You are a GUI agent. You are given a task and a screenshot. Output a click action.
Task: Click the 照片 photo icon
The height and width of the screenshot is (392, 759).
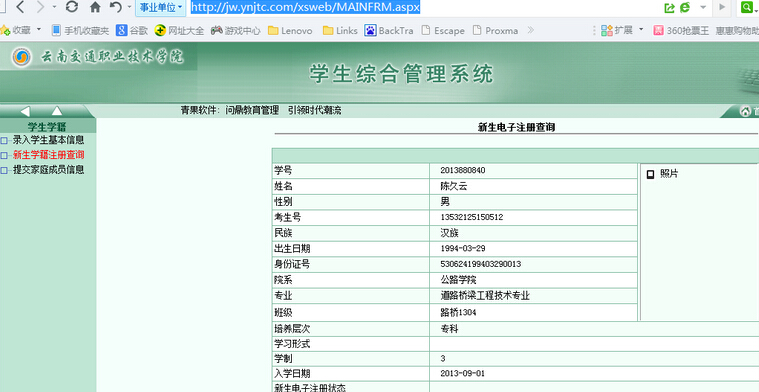pos(651,174)
